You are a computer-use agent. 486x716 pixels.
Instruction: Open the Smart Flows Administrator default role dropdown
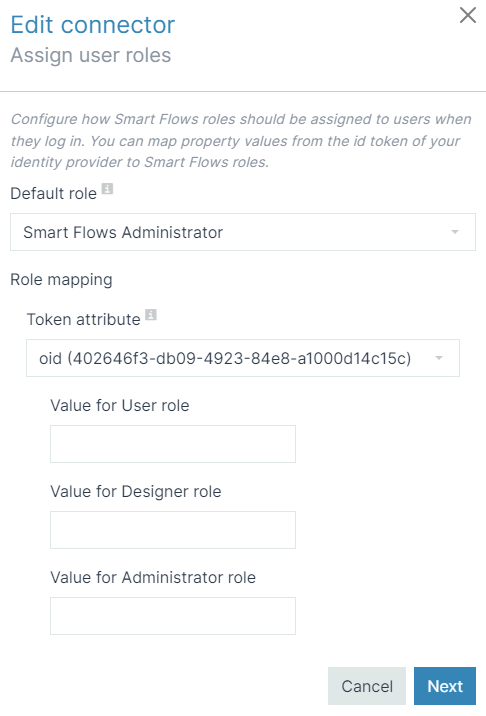click(243, 232)
